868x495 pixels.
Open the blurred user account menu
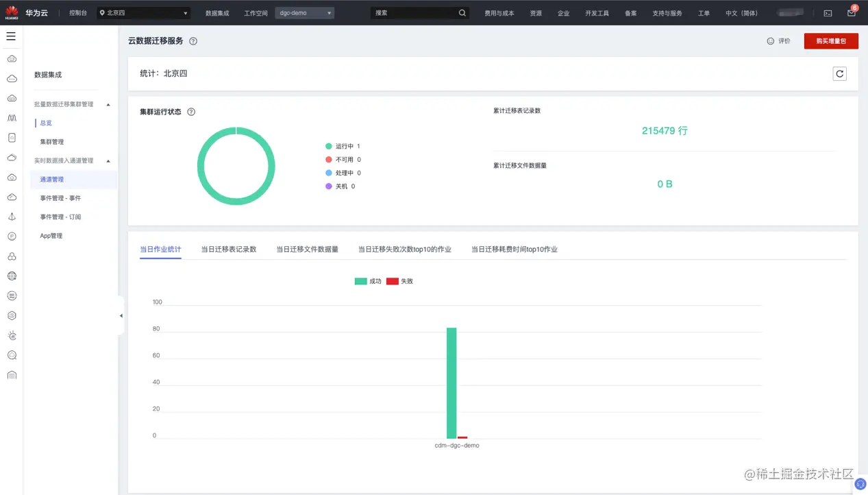click(791, 13)
